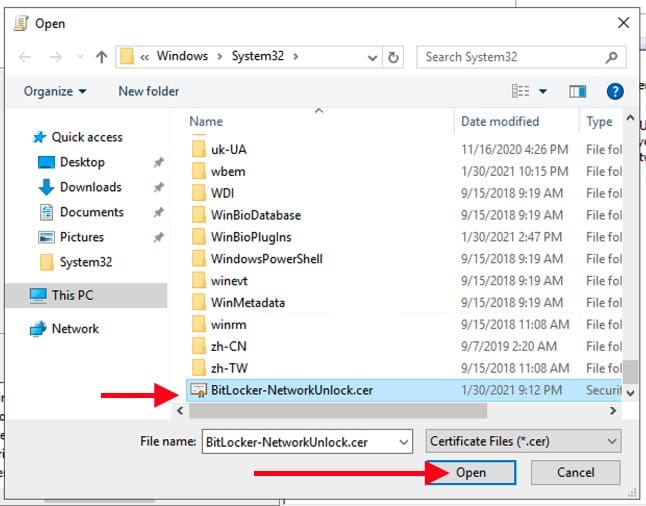
Task: Select the BitLocker-NetworkUnlock.cer certificate file icon
Action: click(x=198, y=390)
